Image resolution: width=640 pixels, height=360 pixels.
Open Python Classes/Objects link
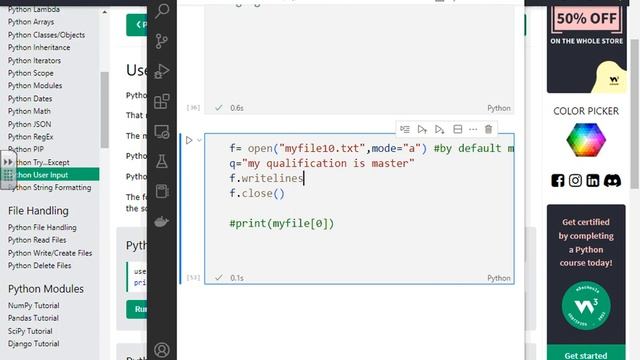point(47,35)
